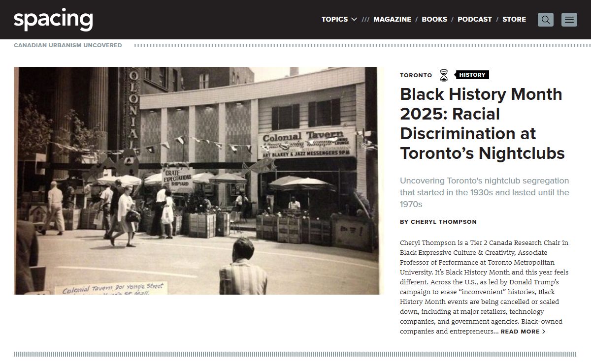Click the Canadian Urbanism Uncovered tagline

[68, 45]
